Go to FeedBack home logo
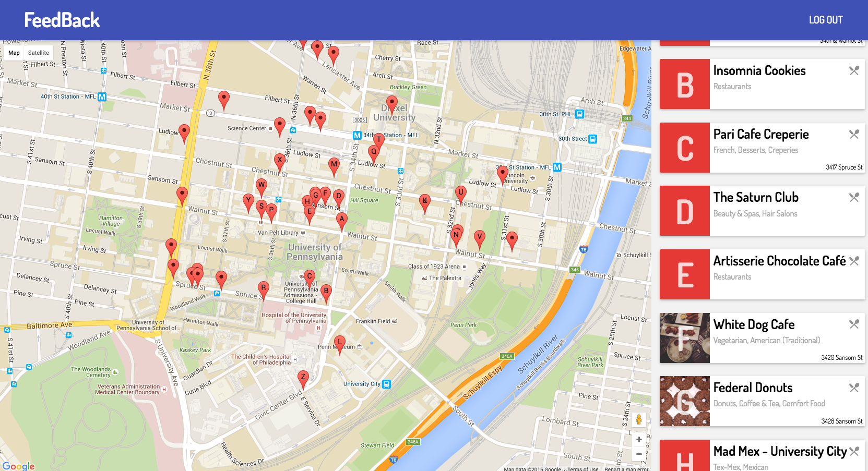868x471 pixels. [x=62, y=20]
